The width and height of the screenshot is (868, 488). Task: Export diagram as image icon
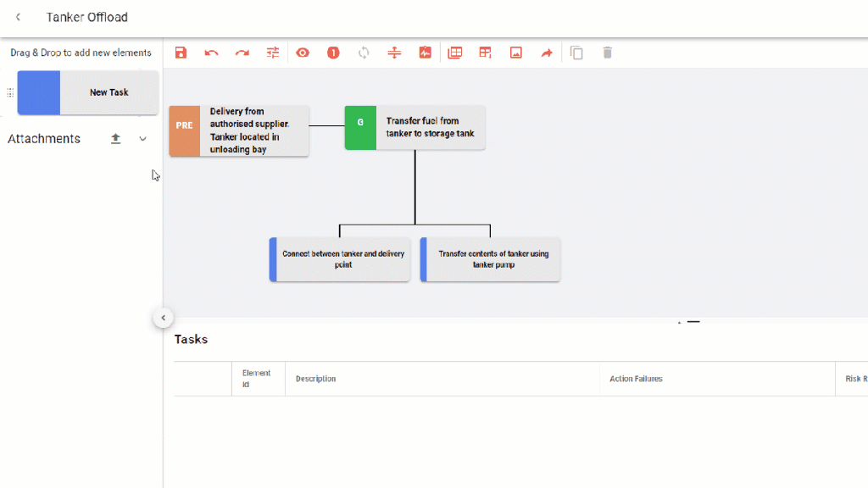[516, 53]
